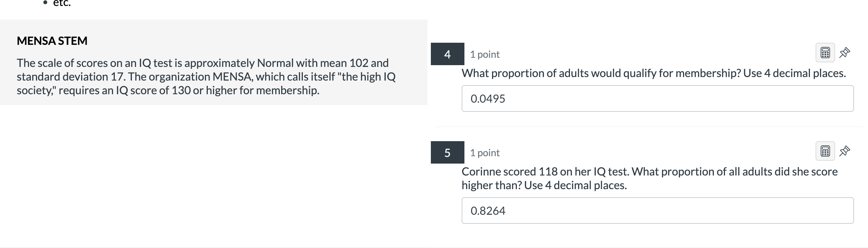Click the '1 point' label for question 4
868x248 pixels.
484,54
